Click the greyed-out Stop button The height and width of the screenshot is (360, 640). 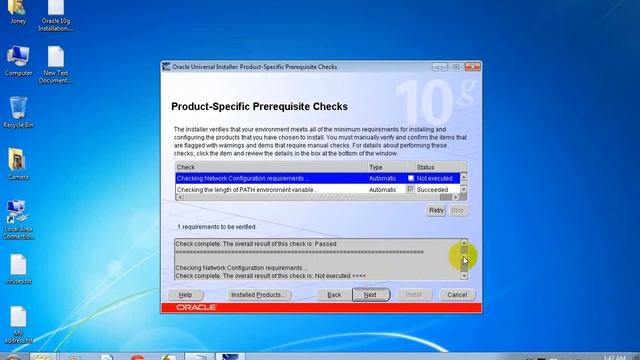[458, 210]
